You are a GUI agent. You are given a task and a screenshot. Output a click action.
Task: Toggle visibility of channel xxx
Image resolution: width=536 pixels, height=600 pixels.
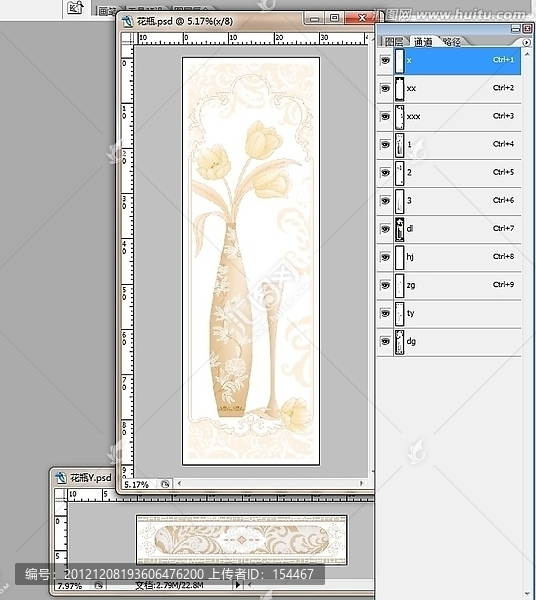(385, 117)
